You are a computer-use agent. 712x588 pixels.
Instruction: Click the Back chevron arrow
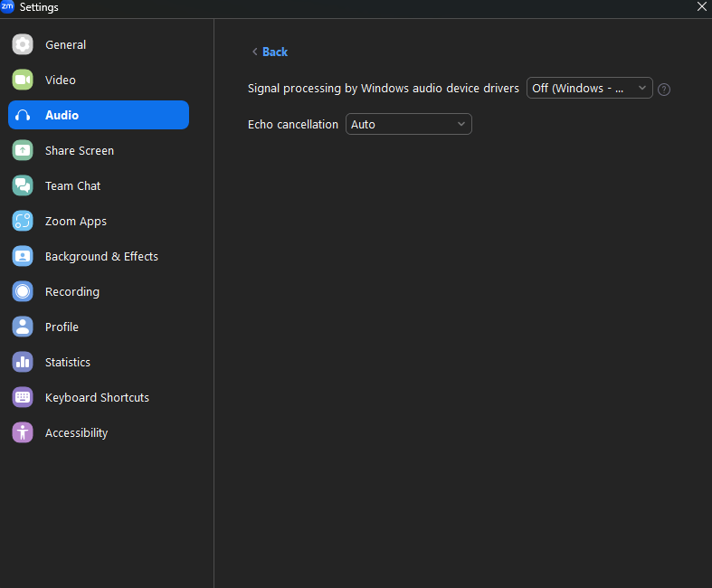pos(254,52)
